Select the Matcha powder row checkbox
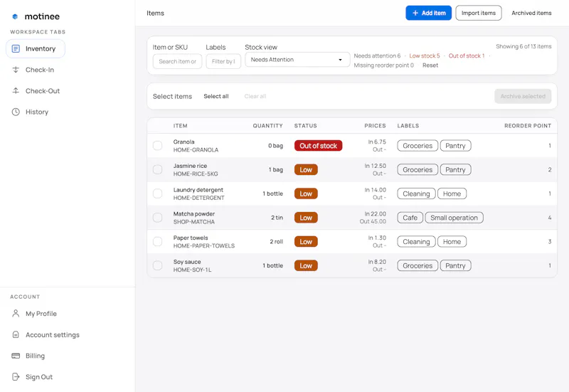 click(157, 218)
